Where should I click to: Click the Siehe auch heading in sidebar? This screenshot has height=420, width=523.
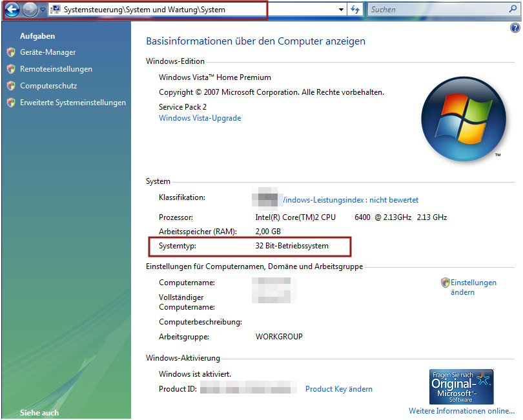coord(39,413)
